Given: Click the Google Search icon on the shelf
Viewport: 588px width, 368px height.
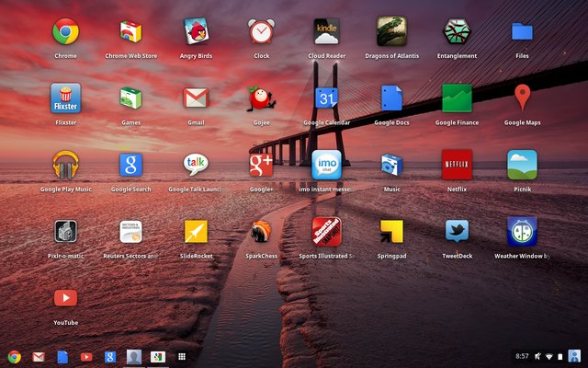Looking at the screenshot, I should click(110, 357).
